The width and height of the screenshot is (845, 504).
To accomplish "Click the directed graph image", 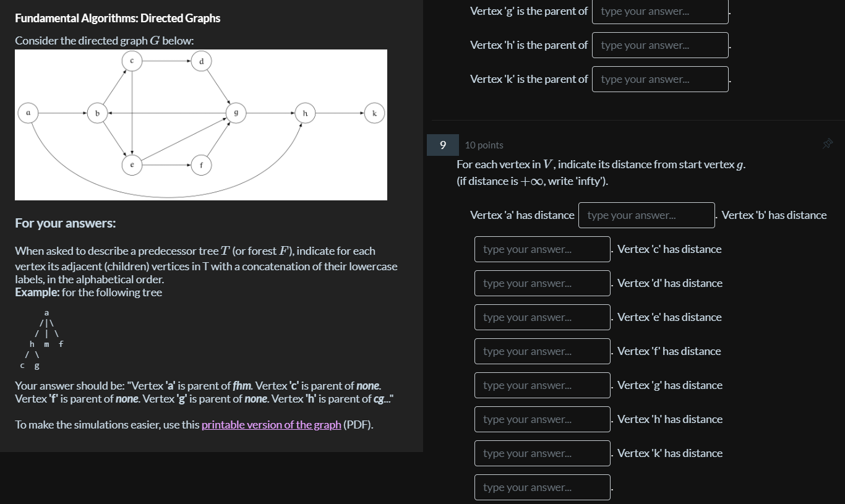I will [x=200, y=124].
